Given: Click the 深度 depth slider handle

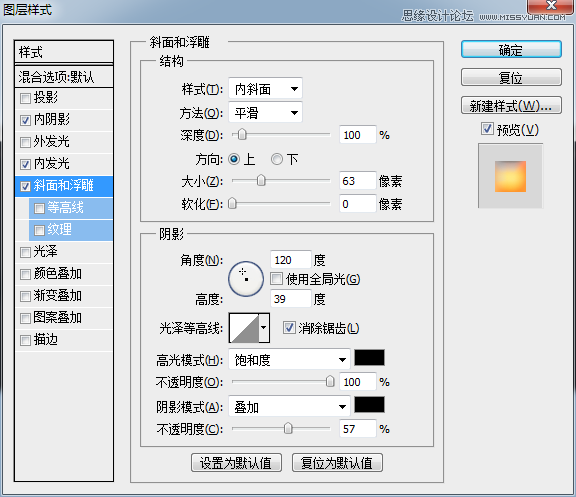Looking at the screenshot, I should pyautogui.click(x=242, y=135).
